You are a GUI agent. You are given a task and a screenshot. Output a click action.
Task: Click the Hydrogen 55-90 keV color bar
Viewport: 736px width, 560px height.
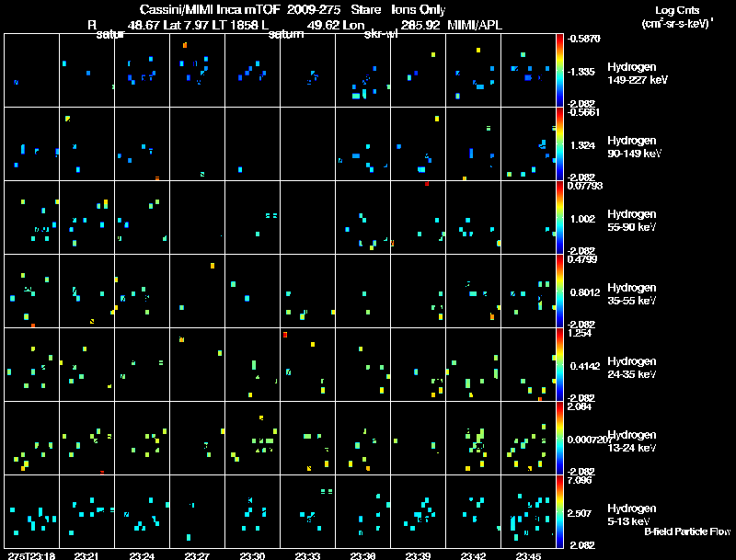(559, 218)
